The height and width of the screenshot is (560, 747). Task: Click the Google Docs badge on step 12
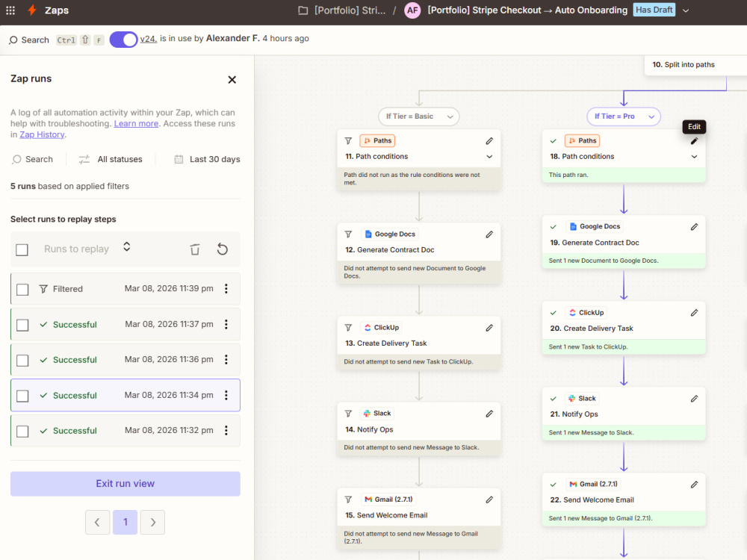[390, 234]
